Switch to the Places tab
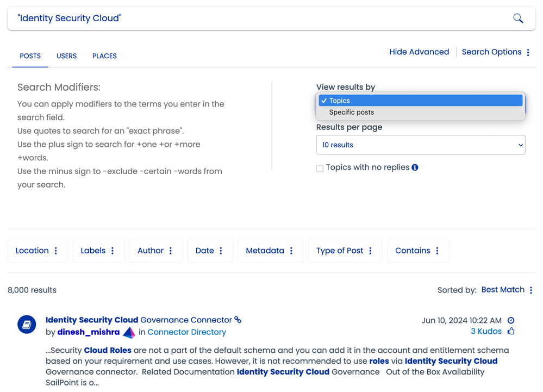 [x=104, y=56]
